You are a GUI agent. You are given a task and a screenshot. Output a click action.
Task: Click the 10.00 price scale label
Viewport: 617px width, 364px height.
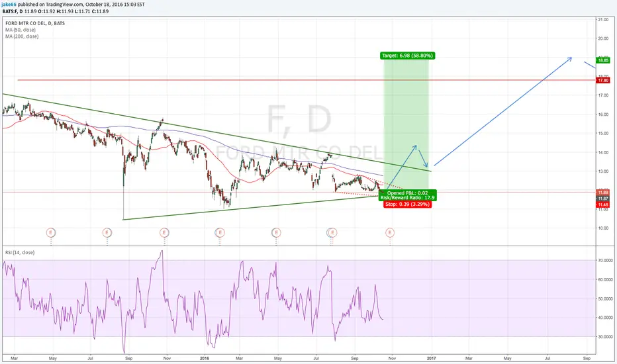coord(603,228)
